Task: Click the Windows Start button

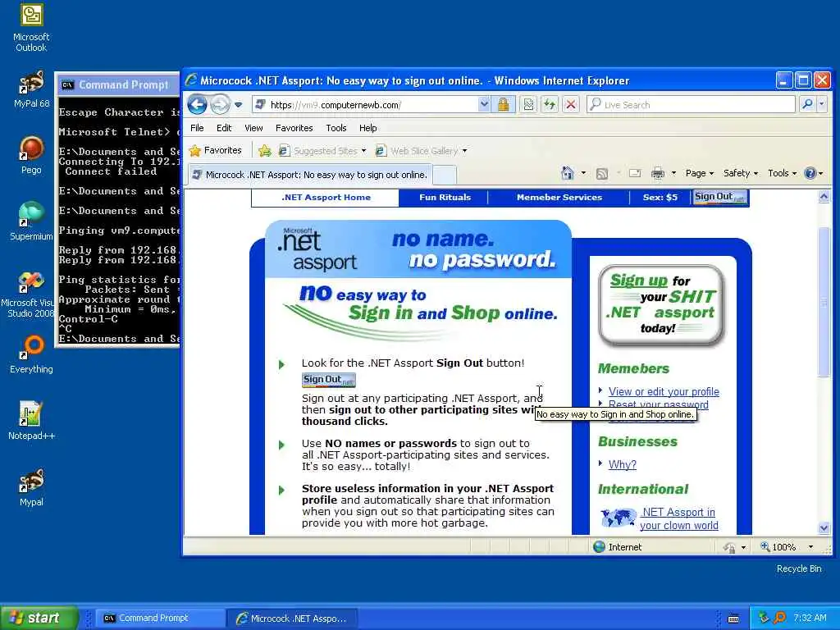Action: tap(39, 618)
